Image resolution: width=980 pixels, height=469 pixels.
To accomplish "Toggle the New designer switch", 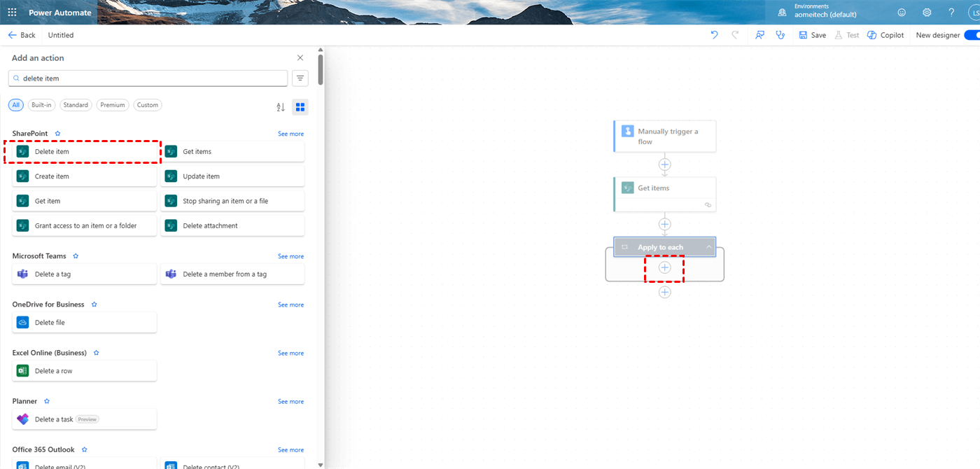I will [x=972, y=35].
